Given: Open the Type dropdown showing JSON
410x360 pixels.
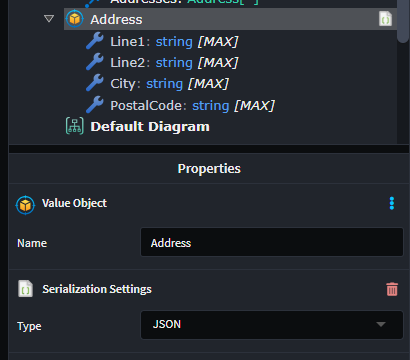Looking at the screenshot, I should (272, 325).
